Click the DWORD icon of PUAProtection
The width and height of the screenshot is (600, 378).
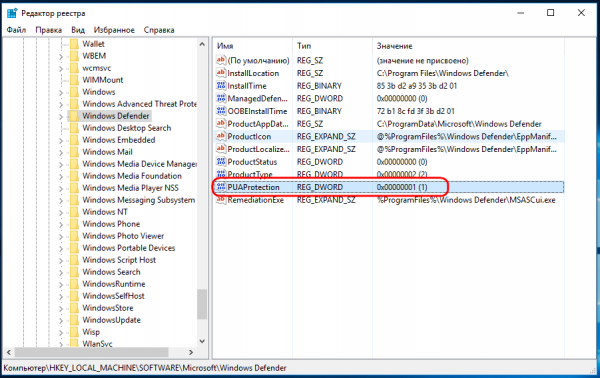tap(221, 187)
